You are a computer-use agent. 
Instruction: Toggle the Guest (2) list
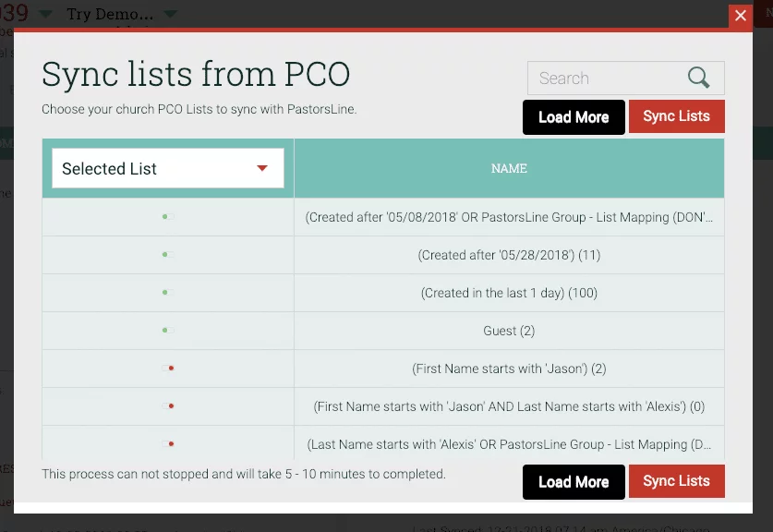167,331
